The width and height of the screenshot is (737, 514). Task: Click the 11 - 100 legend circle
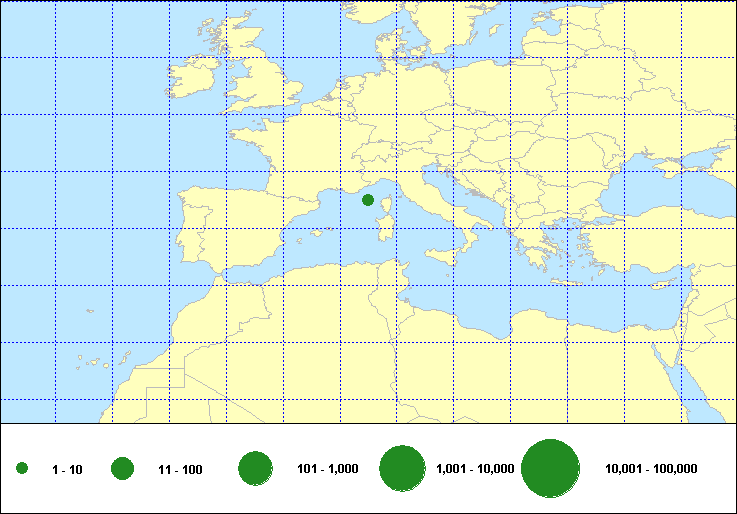pos(123,469)
